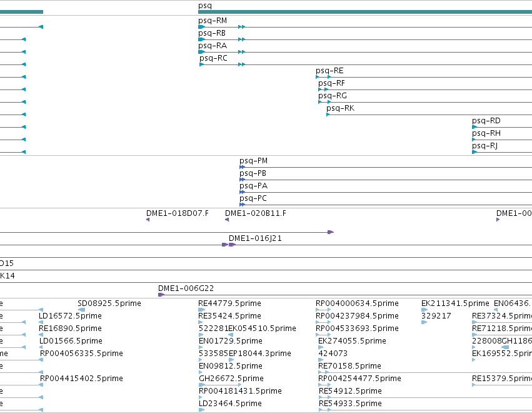Select RE16890.5prime EST
This screenshot has height=413, width=532.
coord(70,329)
